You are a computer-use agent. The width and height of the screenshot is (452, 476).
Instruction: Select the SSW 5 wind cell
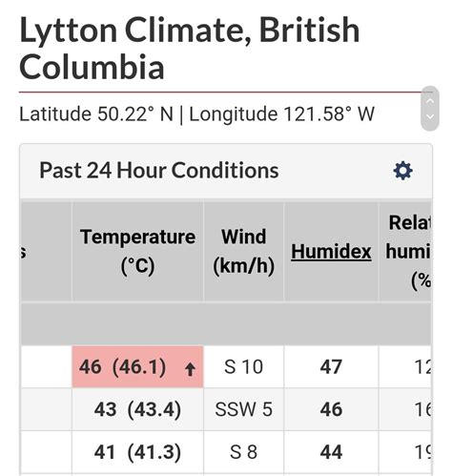point(243,409)
